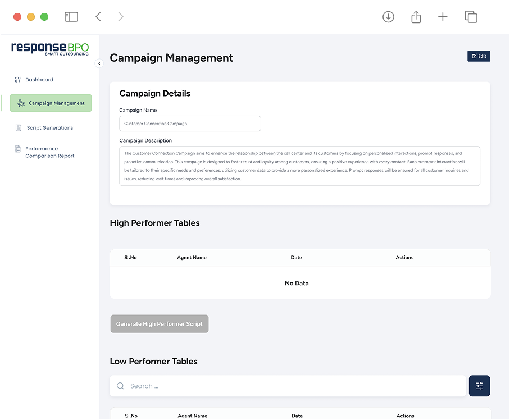Open the Dashboard menu item

[39, 80]
